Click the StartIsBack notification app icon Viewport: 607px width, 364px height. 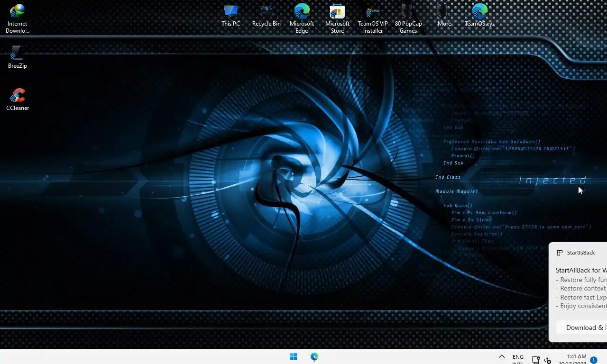[560, 253]
